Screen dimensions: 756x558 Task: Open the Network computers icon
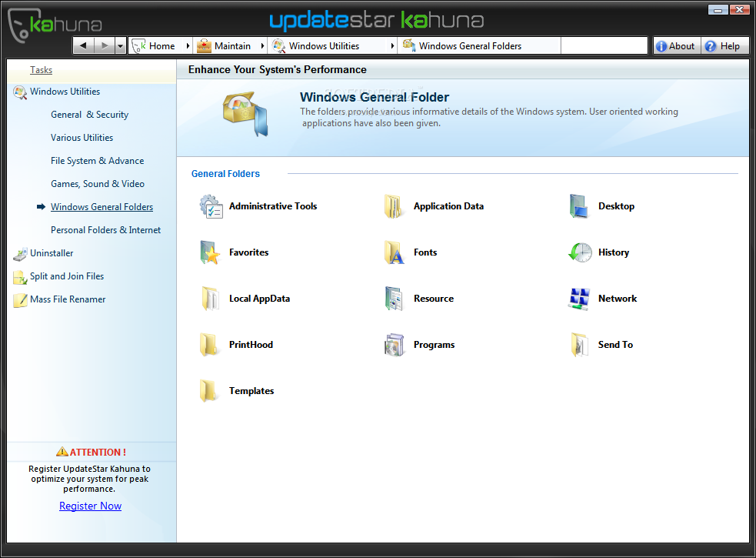(579, 299)
